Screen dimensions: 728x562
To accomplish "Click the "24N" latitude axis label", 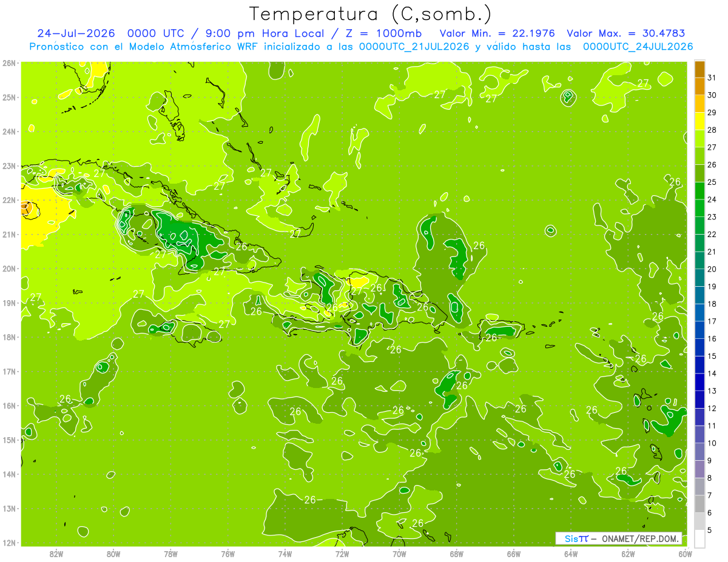I will 9,132.
